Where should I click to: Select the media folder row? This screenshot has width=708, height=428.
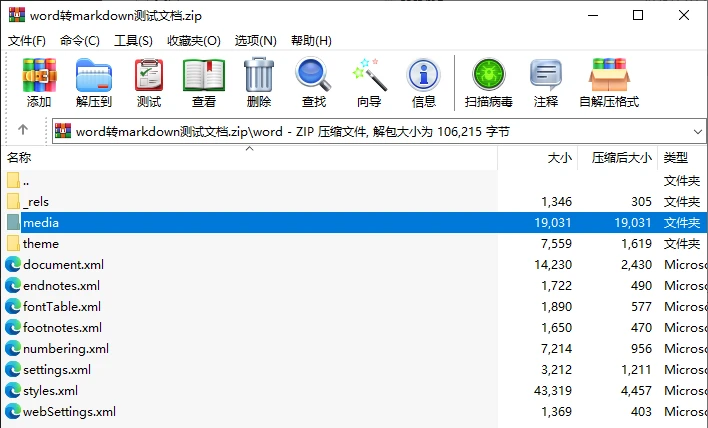coord(354,223)
